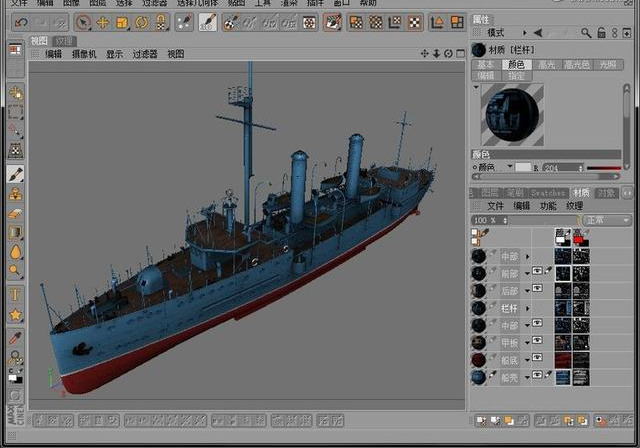Collapse the material preview disclosure triangle

476,87
